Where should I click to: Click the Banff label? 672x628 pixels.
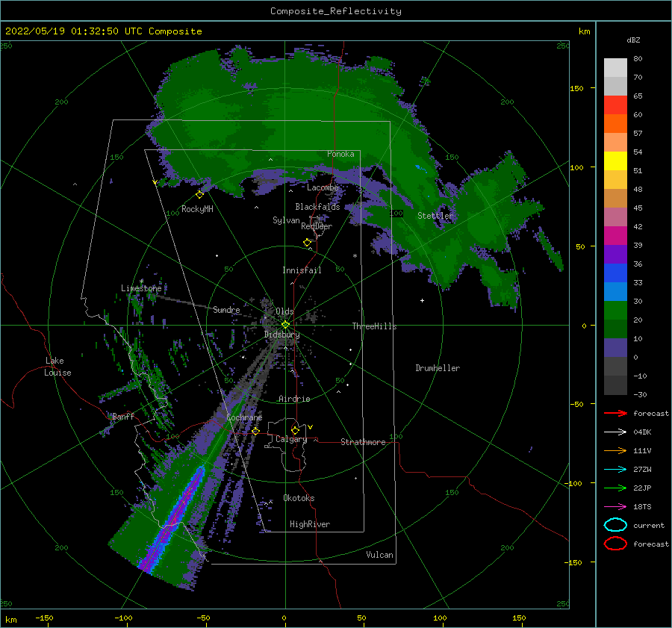pyautogui.click(x=123, y=416)
